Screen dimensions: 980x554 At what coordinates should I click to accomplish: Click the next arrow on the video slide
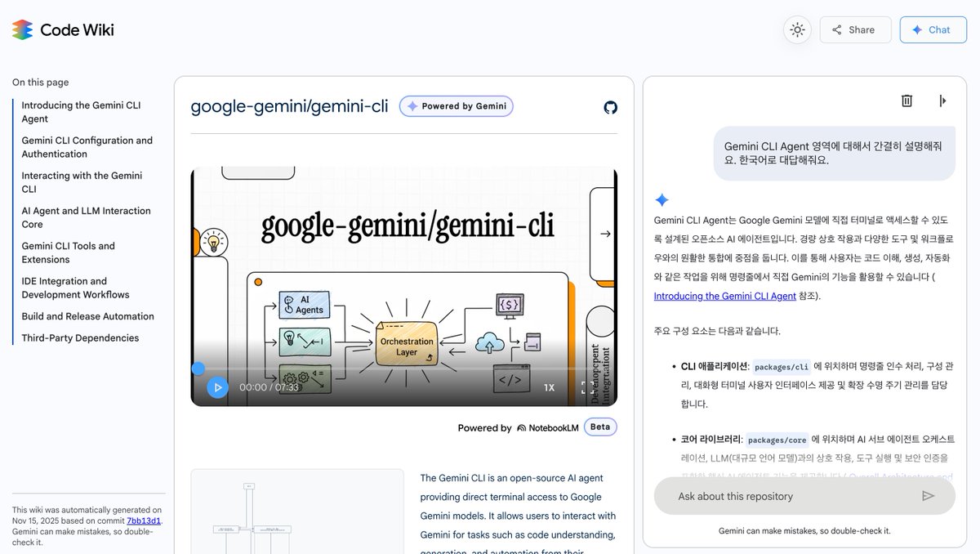tap(605, 234)
